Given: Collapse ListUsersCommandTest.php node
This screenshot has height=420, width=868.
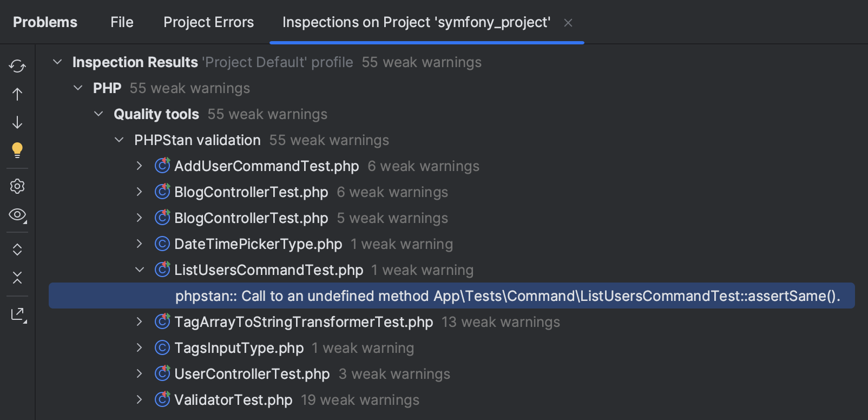Looking at the screenshot, I should [140, 270].
